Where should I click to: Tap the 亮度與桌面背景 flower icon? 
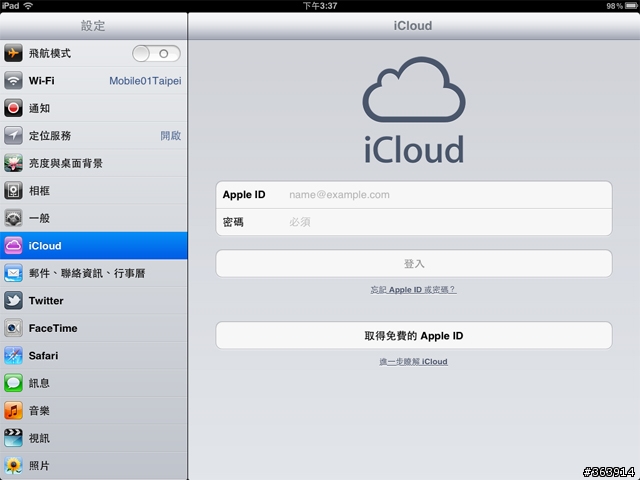pos(13,163)
